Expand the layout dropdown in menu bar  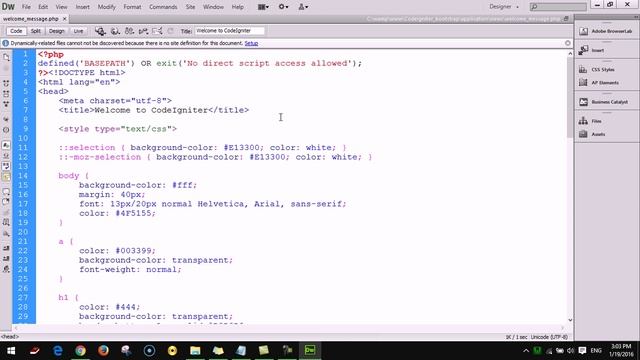[x=263, y=7]
